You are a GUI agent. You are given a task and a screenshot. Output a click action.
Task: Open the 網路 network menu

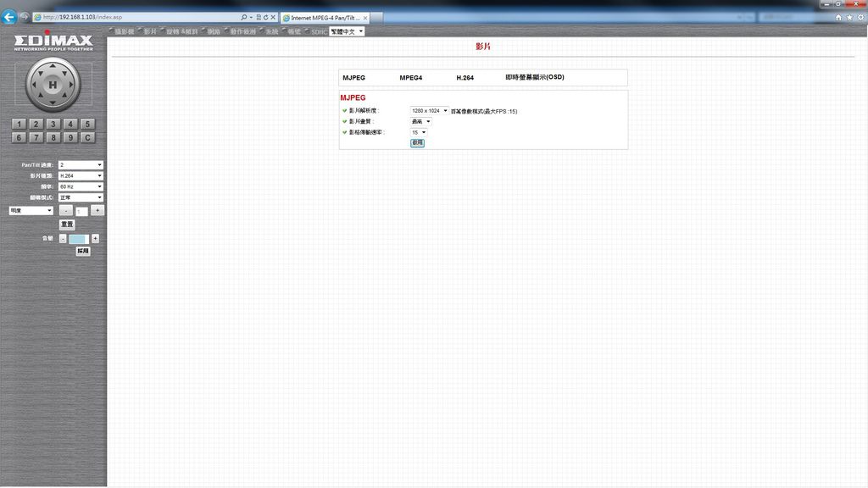pos(214,31)
